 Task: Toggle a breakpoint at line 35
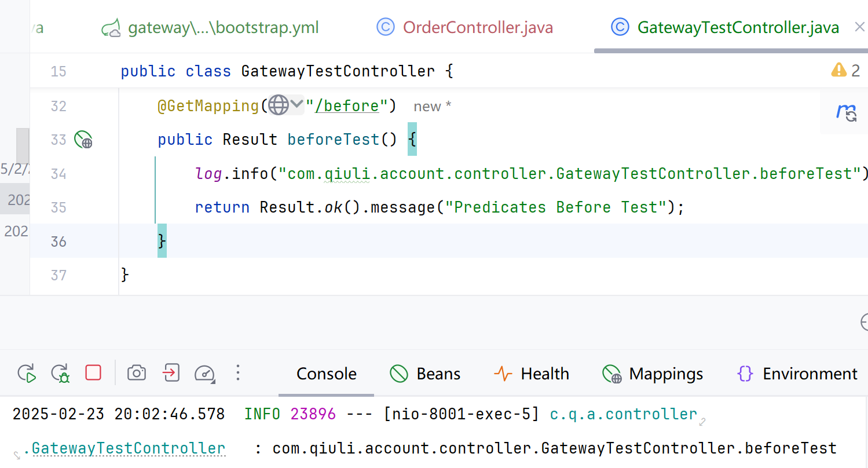pyautogui.click(x=58, y=207)
